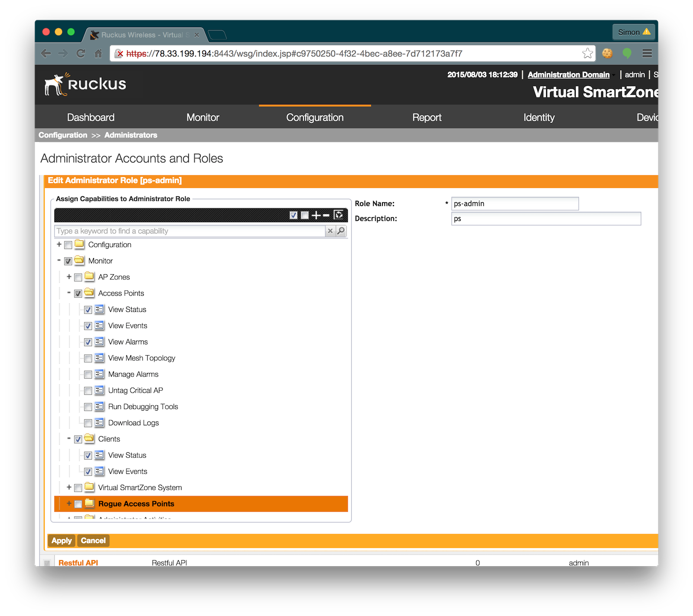Click the View Mesh Topology capability icon
The height and width of the screenshot is (616, 693).
point(99,358)
